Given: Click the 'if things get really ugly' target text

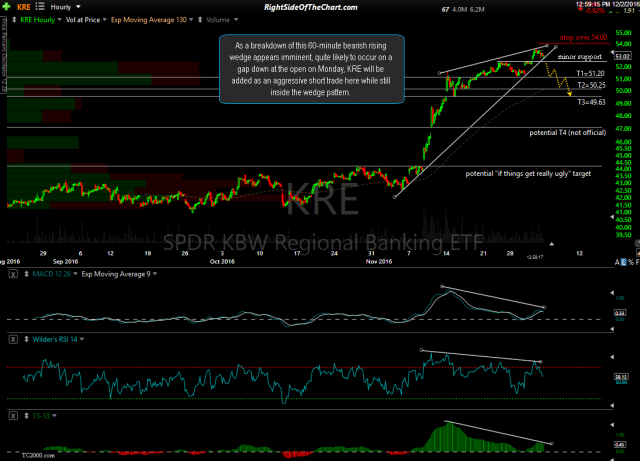Looking at the screenshot, I should (x=528, y=174).
